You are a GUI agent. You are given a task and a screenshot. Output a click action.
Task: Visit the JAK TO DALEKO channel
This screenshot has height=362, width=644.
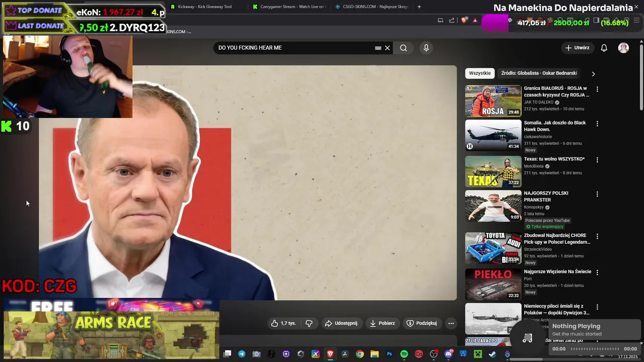(x=538, y=102)
